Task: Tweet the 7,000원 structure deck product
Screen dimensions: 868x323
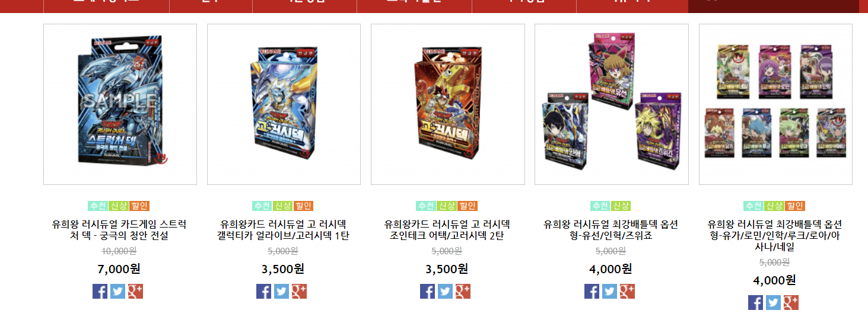Action: (117, 291)
